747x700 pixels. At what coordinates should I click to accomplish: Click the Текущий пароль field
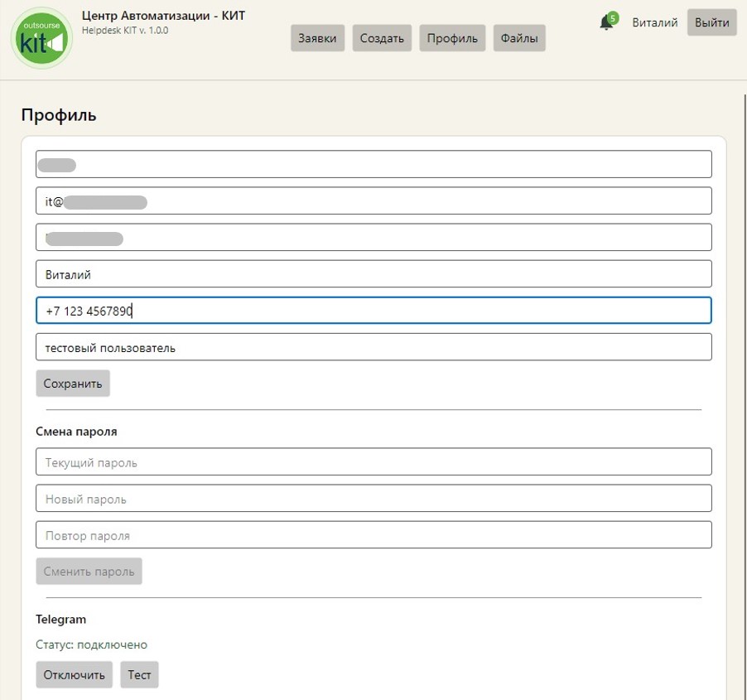point(373,462)
